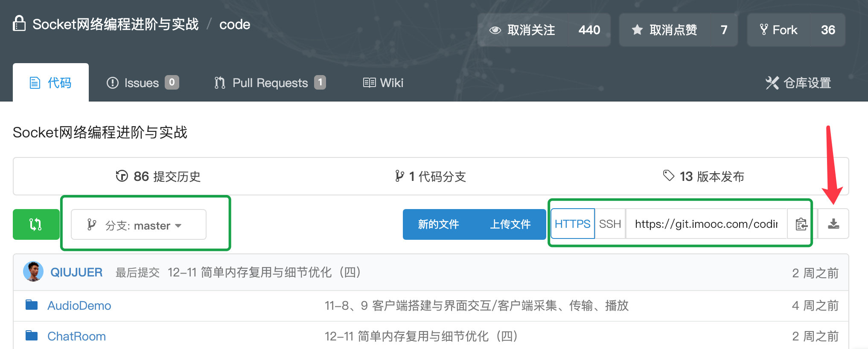Screen dimensions: 868x349
Task: View the 7 stars count
Action: coord(724,30)
